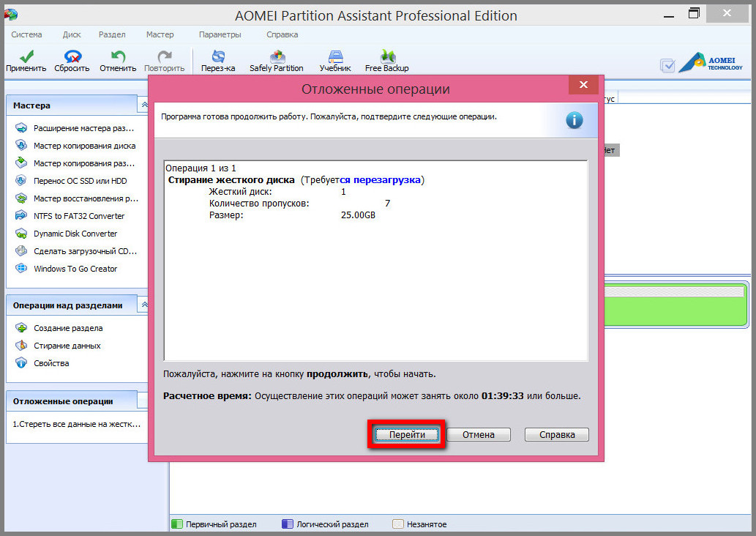Viewport: 756px width, 536px height.
Task: Click the 25.00GB size value
Action: point(358,215)
